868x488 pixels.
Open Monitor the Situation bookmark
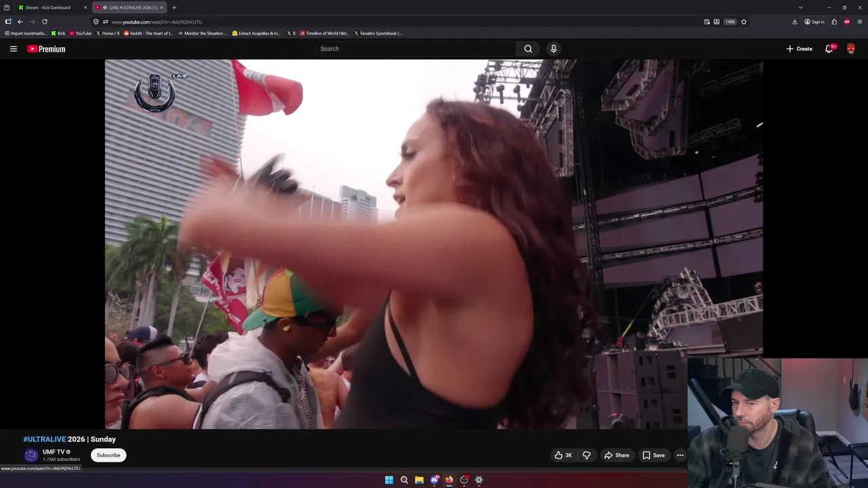[203, 33]
